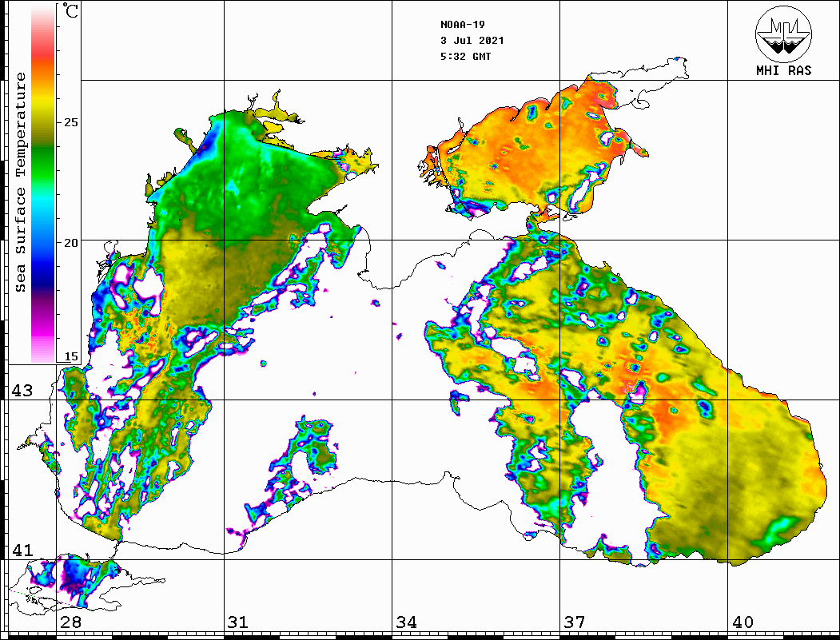Click the MHI RAS logo emblem
This screenshot has height=640, width=840.
pyautogui.click(x=783, y=34)
